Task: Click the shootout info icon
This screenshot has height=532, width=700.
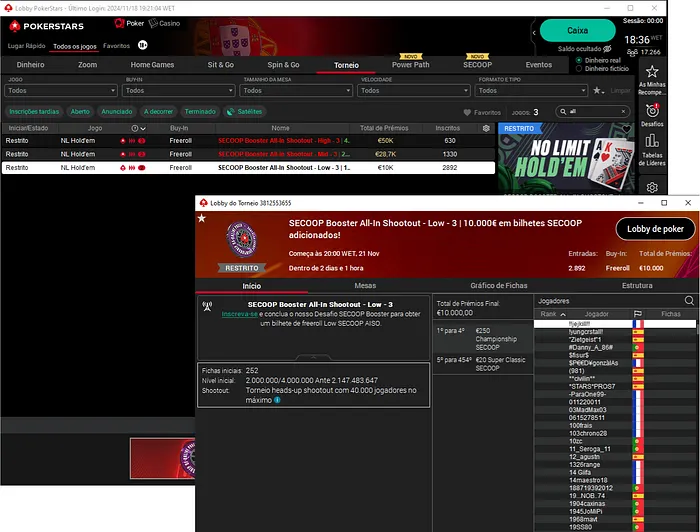Action: 277,400
